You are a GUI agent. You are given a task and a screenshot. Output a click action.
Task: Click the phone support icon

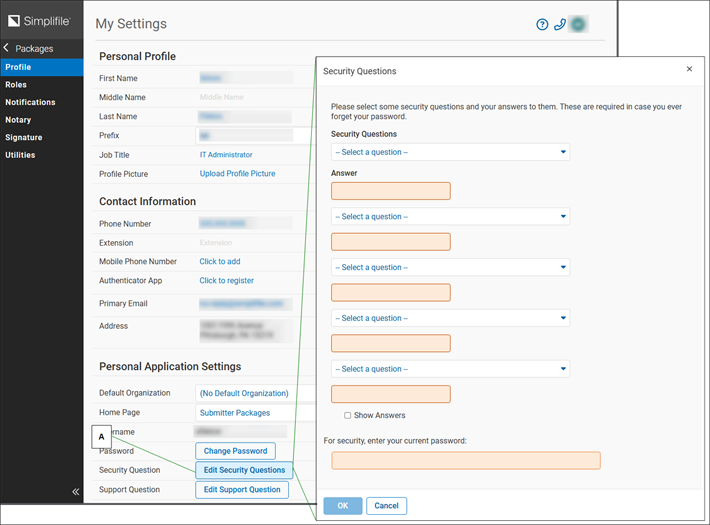[560, 25]
